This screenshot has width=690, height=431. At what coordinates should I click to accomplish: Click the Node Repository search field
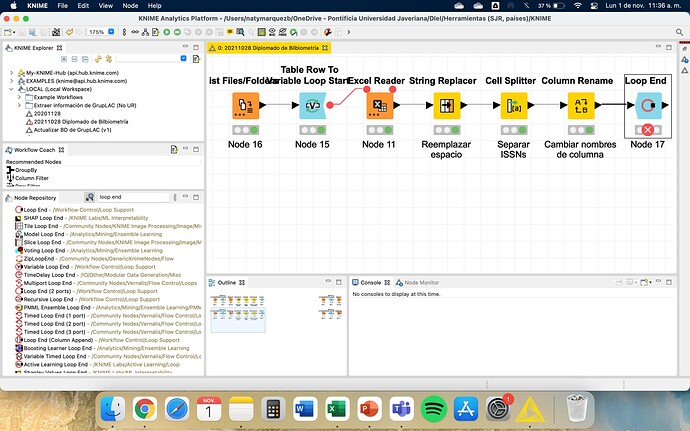133,197
